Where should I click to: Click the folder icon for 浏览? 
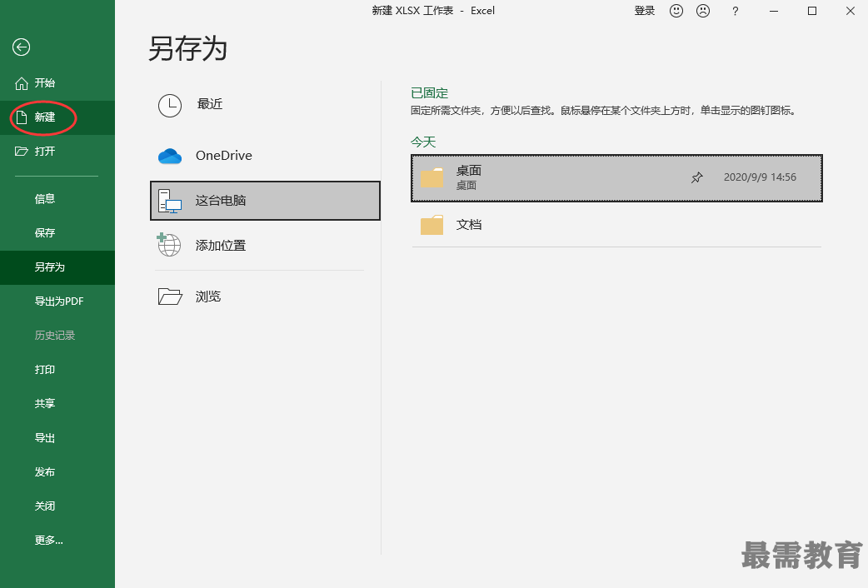click(x=170, y=296)
